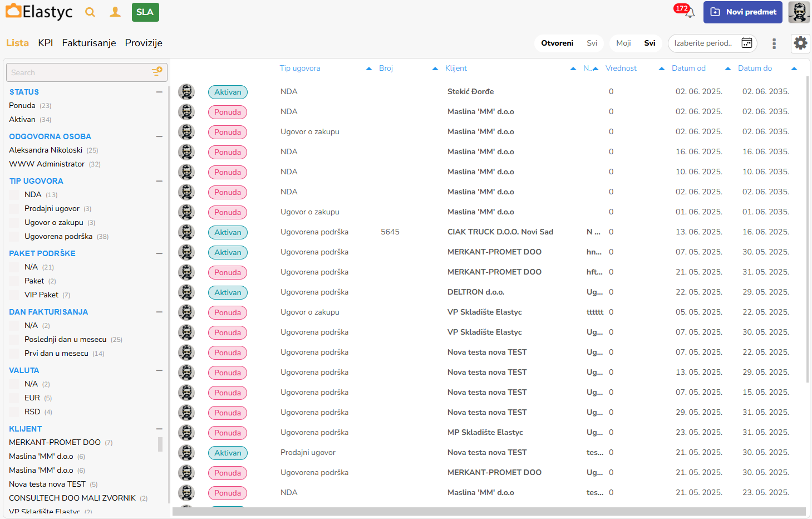The image size is (812, 519).
Task: Enable the EUR currency checkbox
Action: 14,398
